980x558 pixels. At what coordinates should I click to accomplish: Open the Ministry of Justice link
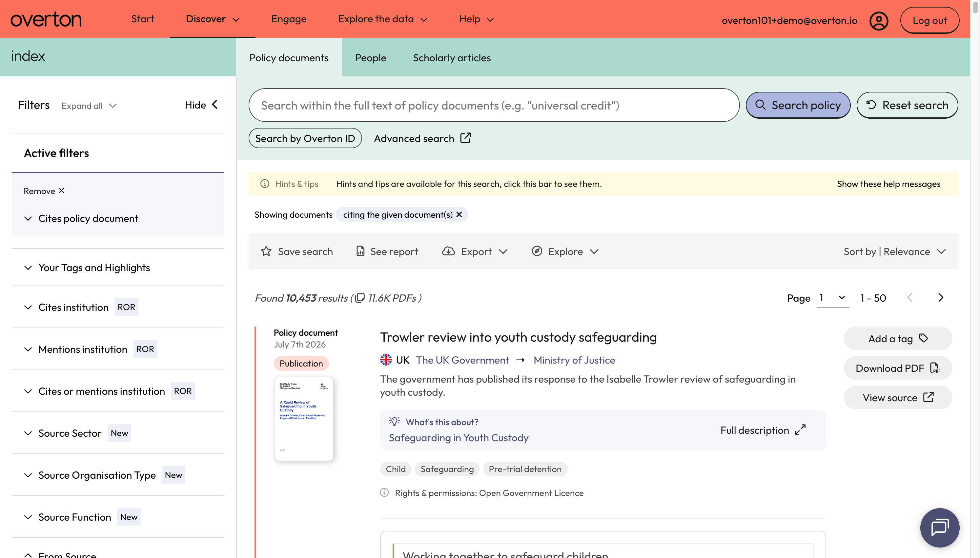[x=574, y=360]
